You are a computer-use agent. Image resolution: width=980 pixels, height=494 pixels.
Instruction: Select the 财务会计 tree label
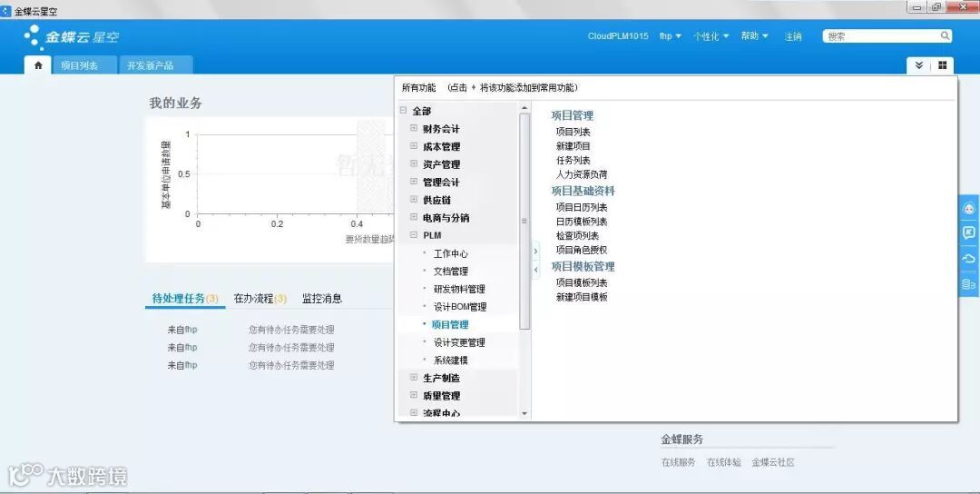[x=441, y=128]
